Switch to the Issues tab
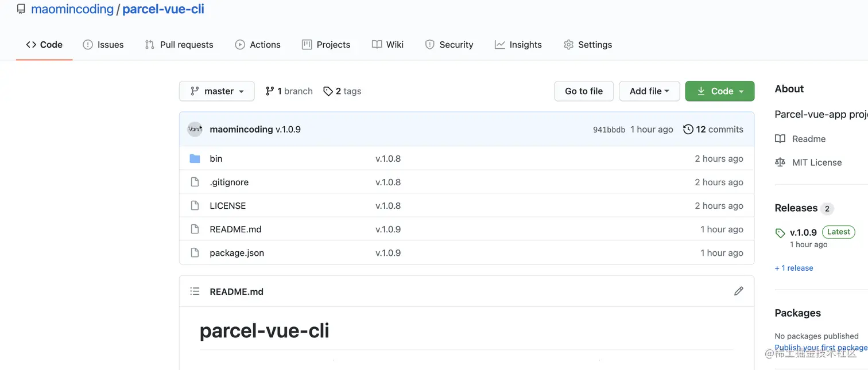 point(103,45)
